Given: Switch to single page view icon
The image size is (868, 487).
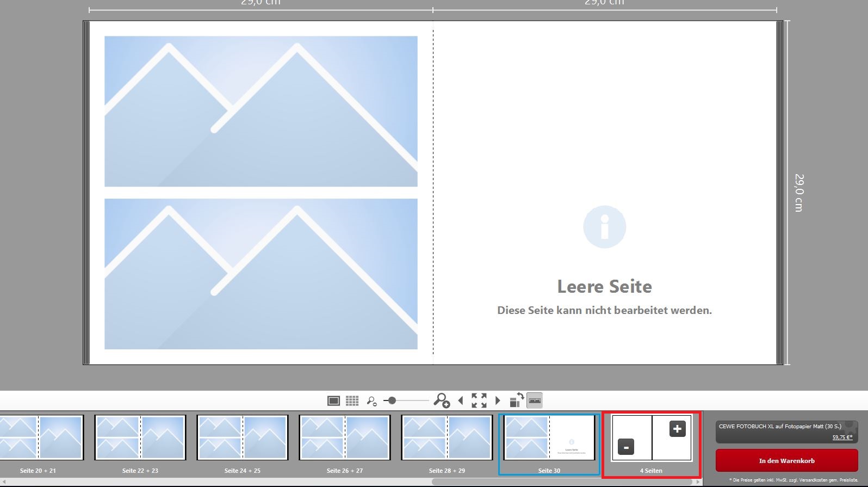Looking at the screenshot, I should tap(333, 401).
